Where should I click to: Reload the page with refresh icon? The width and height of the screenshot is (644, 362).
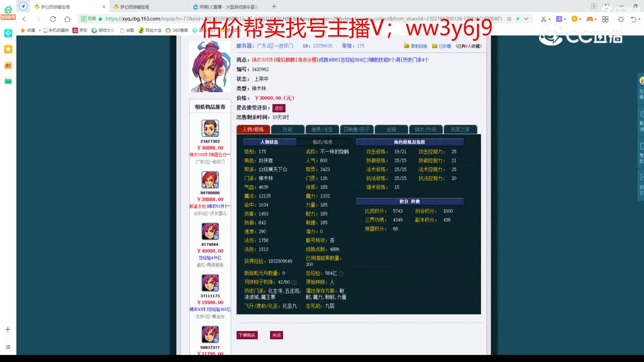click(x=53, y=19)
